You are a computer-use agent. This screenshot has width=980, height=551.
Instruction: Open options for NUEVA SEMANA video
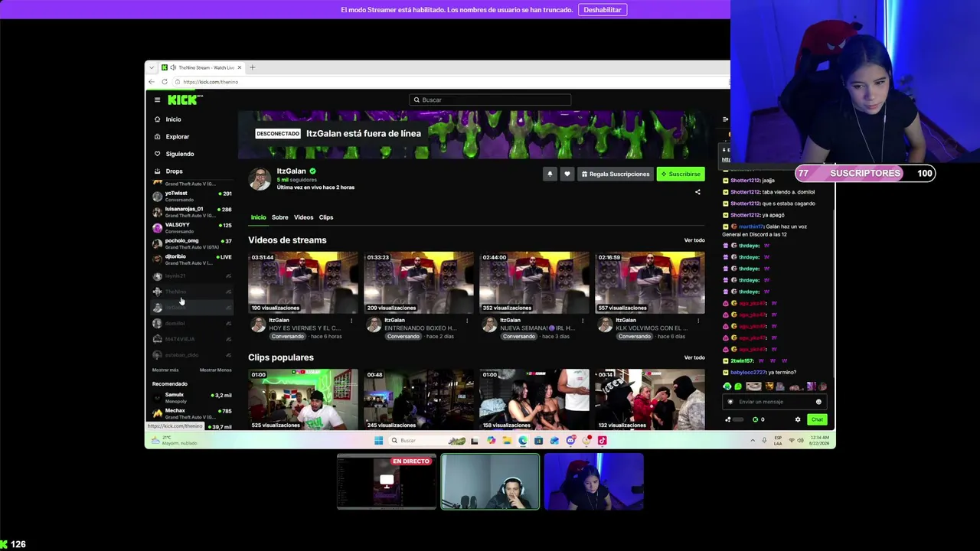(583, 321)
